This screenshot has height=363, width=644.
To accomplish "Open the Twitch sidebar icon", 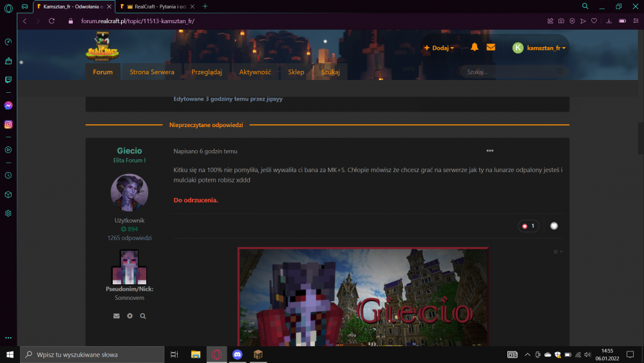I will pos(8,80).
